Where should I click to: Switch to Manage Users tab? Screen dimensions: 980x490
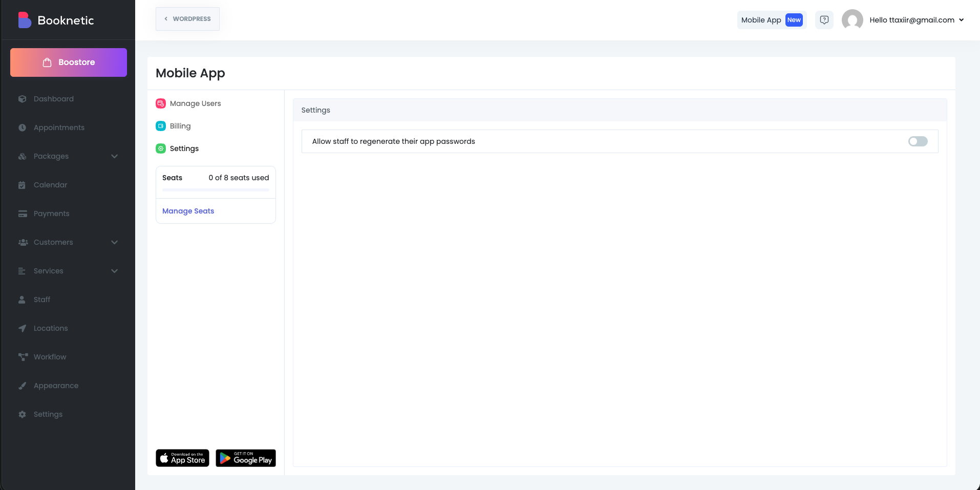pyautogui.click(x=195, y=103)
